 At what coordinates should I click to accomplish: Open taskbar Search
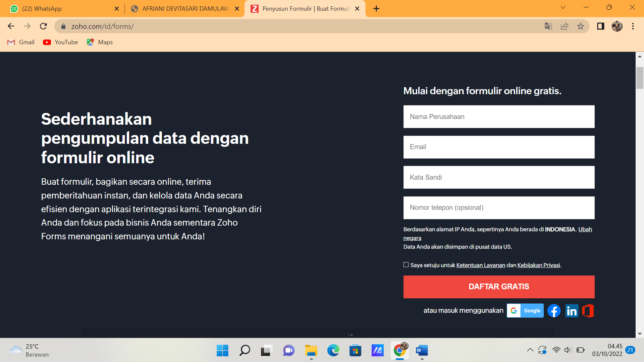point(245,351)
